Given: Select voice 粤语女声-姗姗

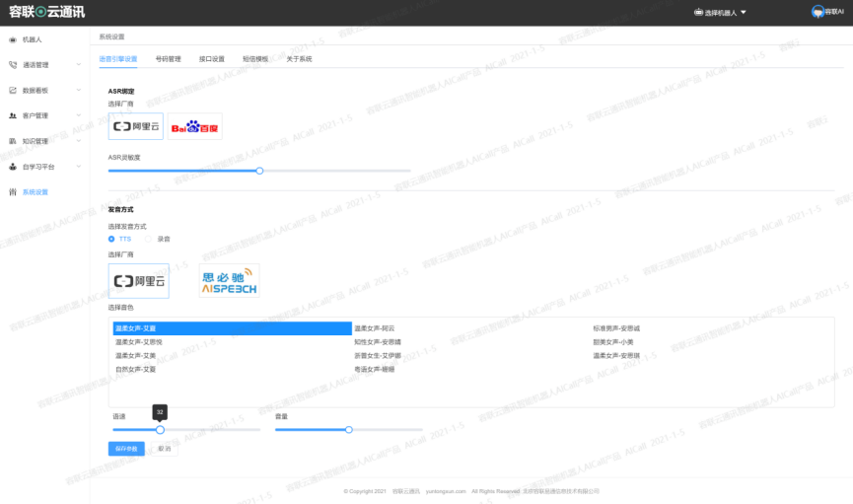Looking at the screenshot, I should (x=375, y=370).
